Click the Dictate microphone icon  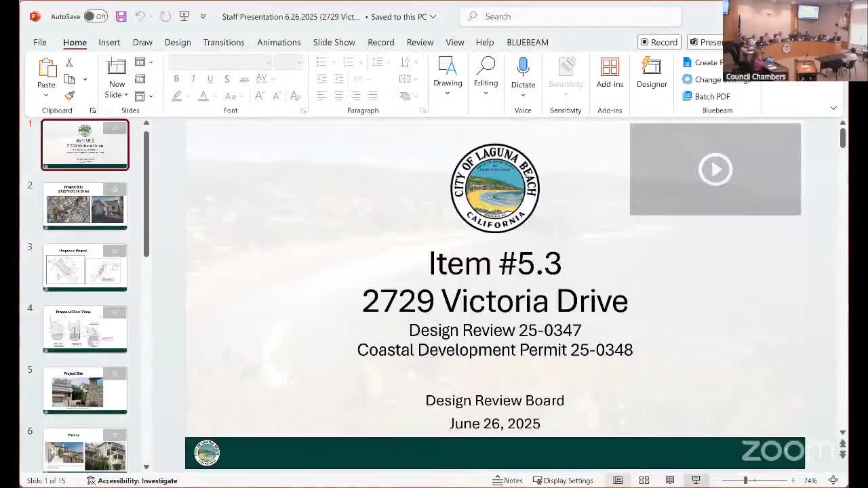click(523, 67)
